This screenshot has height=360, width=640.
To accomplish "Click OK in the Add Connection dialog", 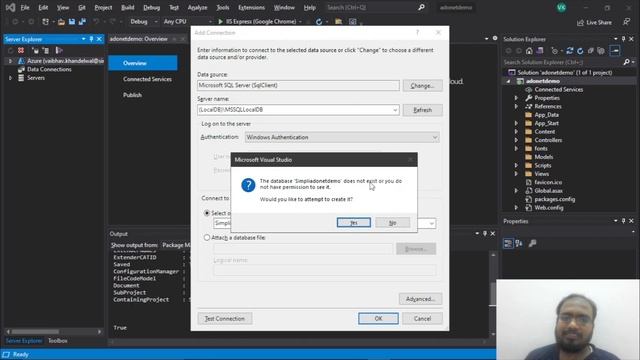I will click(x=378, y=318).
